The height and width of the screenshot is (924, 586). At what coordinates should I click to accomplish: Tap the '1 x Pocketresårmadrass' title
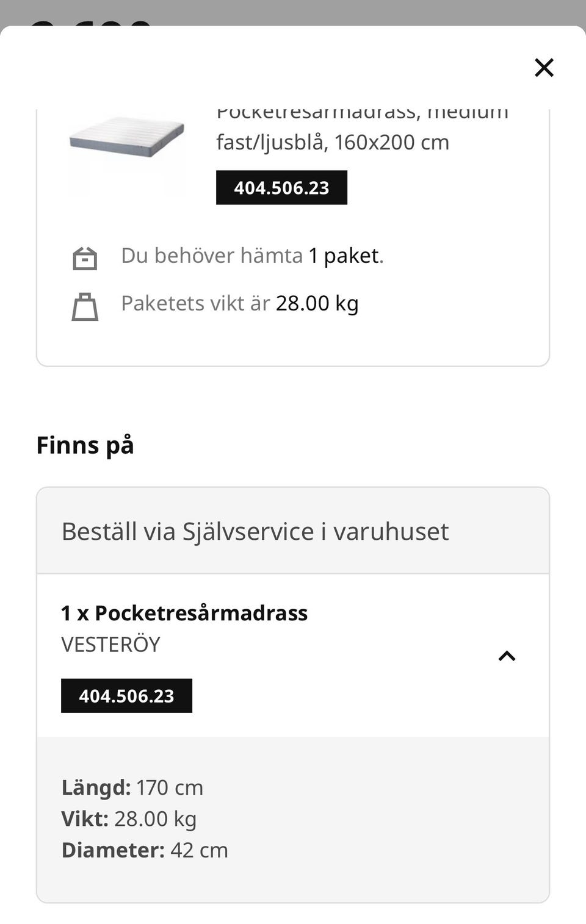coord(184,613)
